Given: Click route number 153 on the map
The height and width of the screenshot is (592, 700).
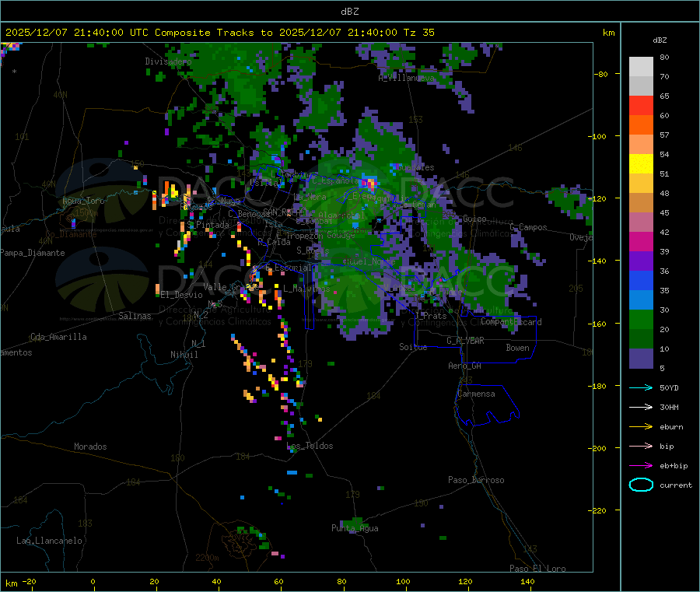Looking at the screenshot, I should tap(415, 120).
